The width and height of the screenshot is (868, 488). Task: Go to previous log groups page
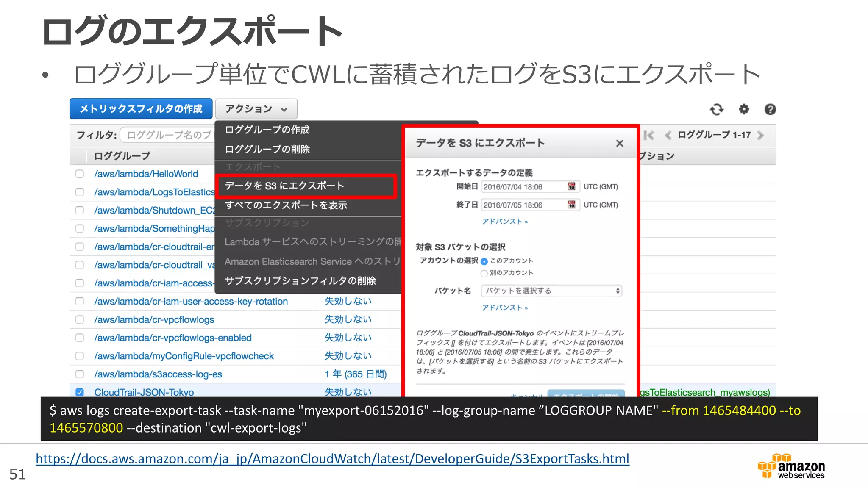668,135
